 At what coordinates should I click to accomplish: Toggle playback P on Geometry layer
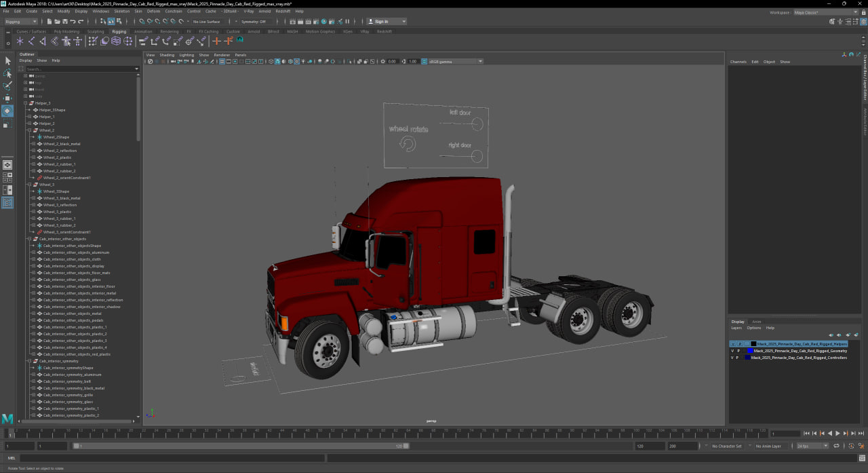point(738,351)
